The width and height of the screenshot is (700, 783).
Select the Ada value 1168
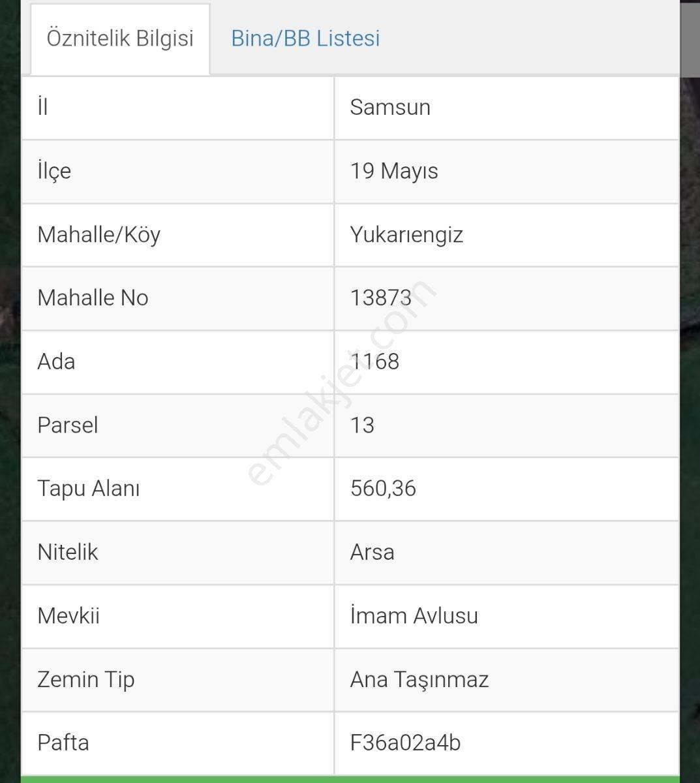374,361
